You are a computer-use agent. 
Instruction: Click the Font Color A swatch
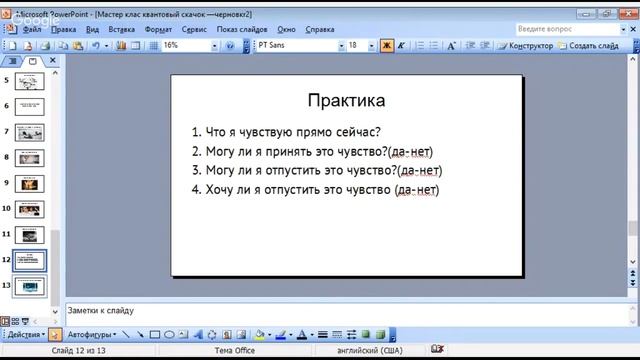(x=302, y=335)
